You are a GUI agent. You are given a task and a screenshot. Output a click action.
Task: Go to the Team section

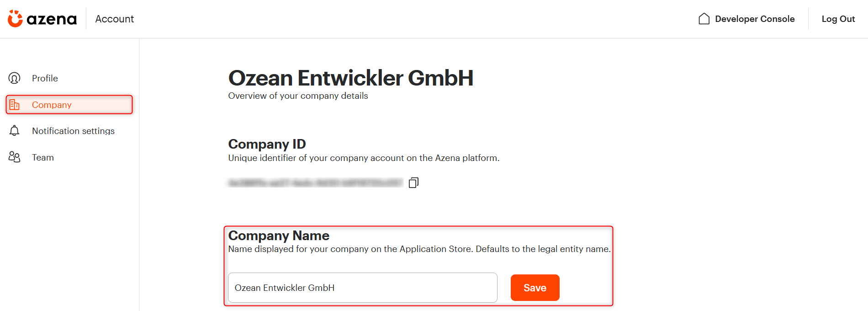click(43, 157)
